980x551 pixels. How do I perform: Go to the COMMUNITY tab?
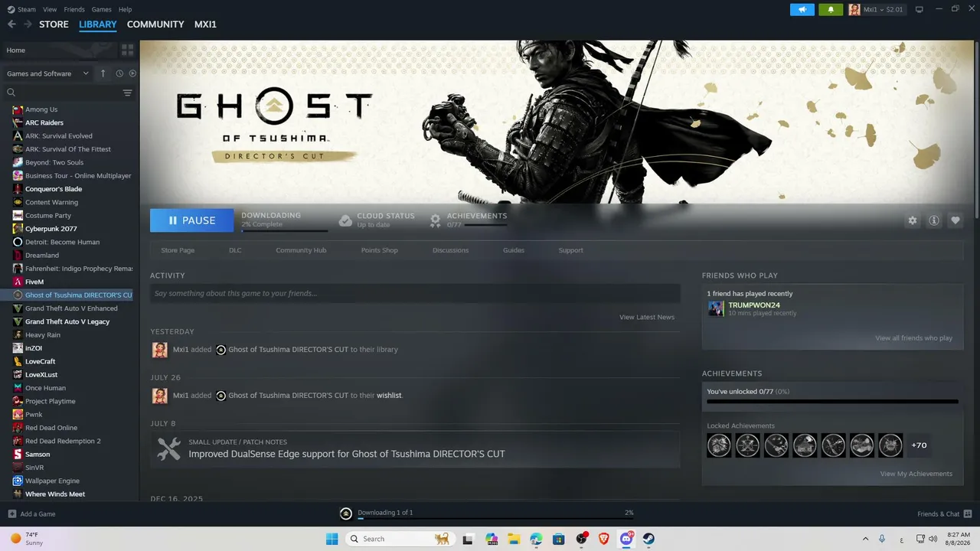pos(155,24)
